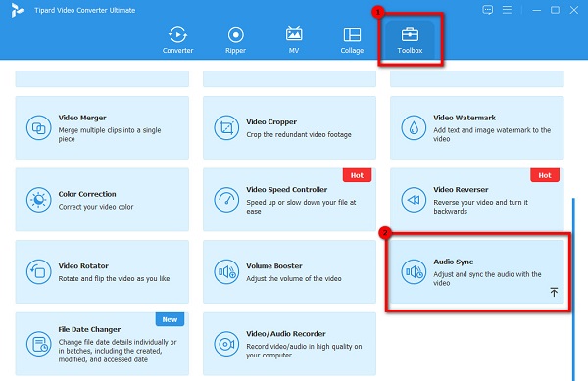Open Color Correction title text
588x381 pixels.
click(87, 194)
